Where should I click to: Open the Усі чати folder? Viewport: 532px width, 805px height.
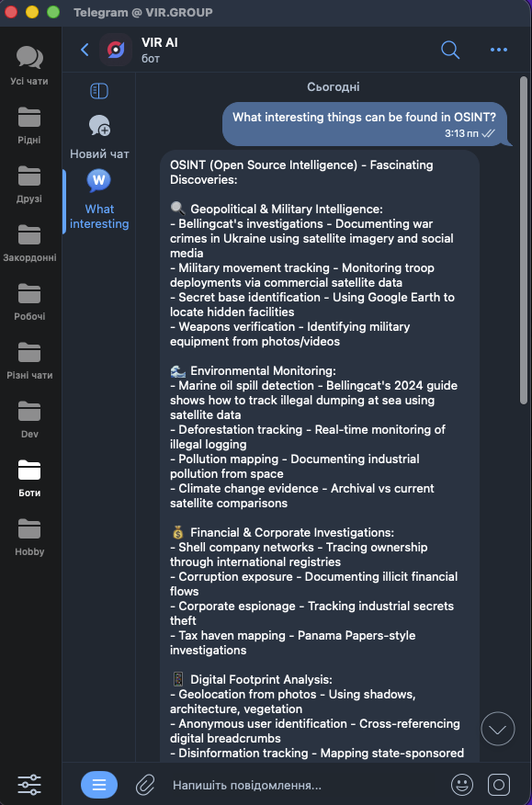pos(29,65)
